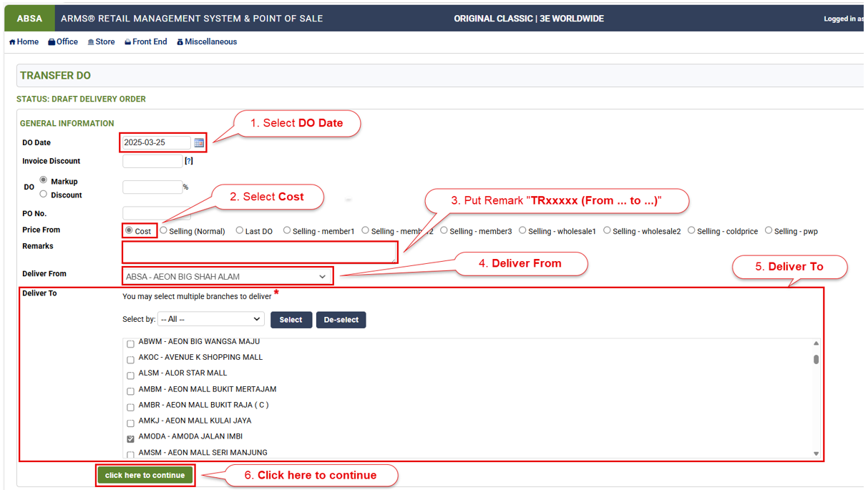
Task: Uncheck the AMODA - Amoda Jalan Imbi checkbox
Action: pyautogui.click(x=130, y=438)
